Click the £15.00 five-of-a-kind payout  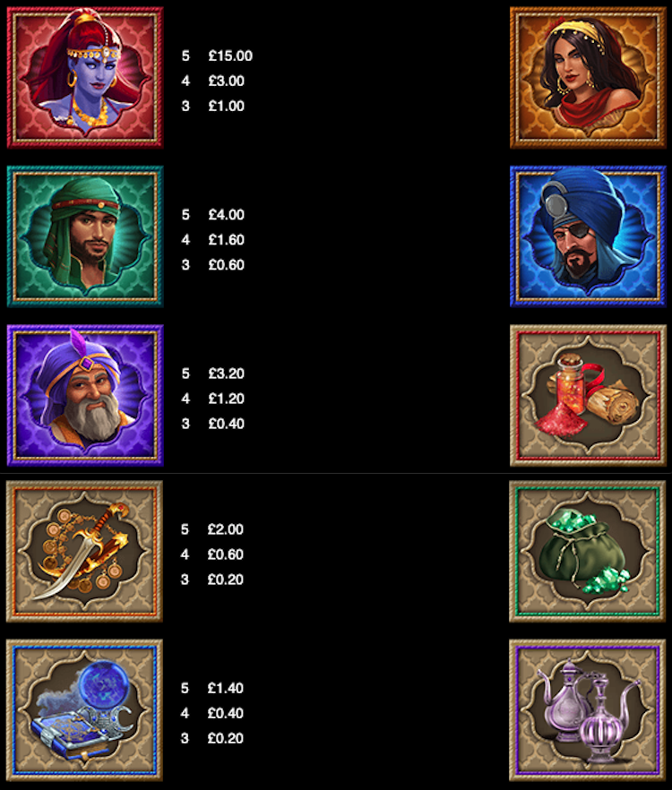(x=230, y=56)
